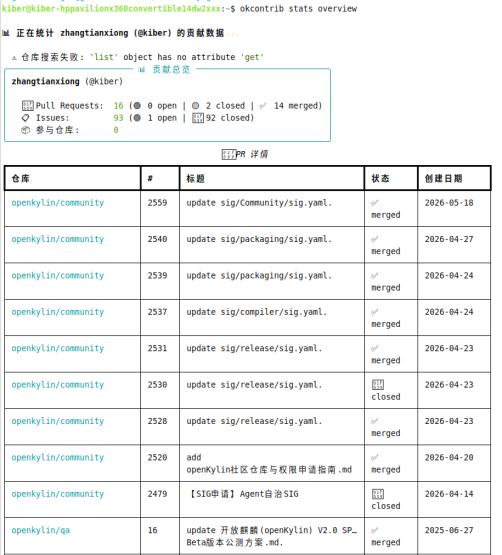Click the Issues tag icon
The width and height of the screenshot is (502, 555).
pyautogui.click(x=25, y=118)
